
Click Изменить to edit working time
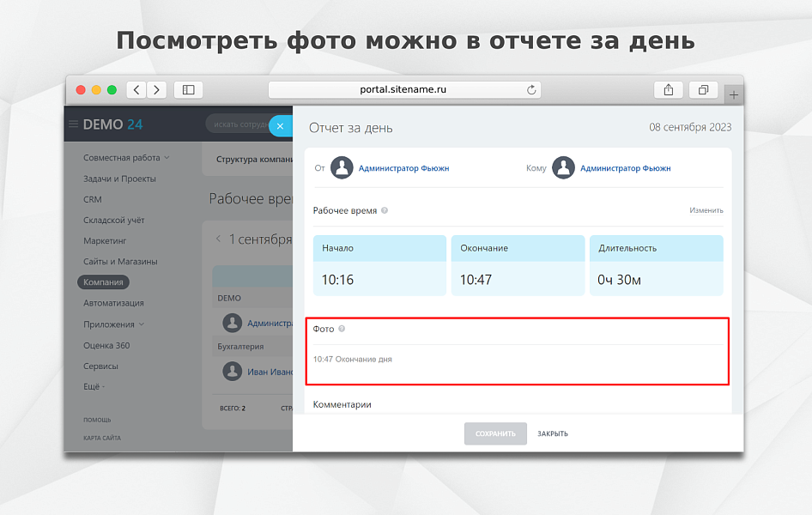(706, 210)
